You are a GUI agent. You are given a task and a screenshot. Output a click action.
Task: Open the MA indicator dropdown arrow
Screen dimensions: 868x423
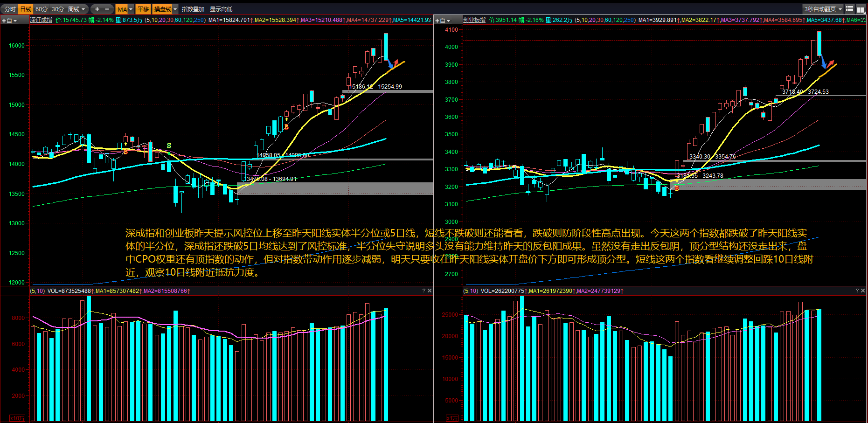(x=131, y=9)
